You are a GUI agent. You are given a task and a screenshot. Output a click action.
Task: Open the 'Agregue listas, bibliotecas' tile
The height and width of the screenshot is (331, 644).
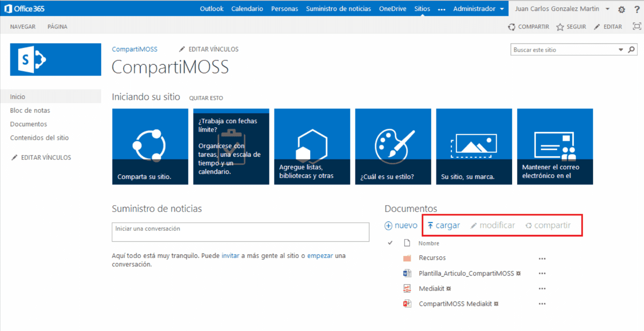coord(312,146)
